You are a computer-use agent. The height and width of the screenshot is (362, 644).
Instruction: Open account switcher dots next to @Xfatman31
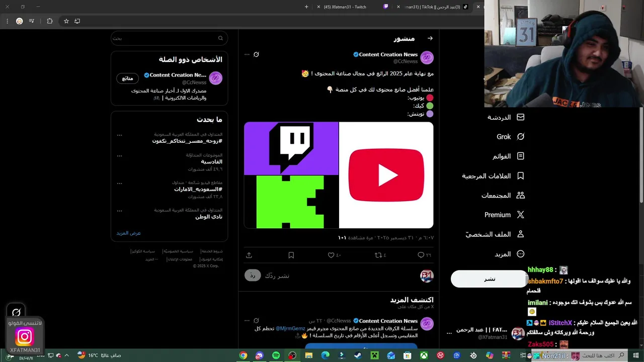[449, 333]
